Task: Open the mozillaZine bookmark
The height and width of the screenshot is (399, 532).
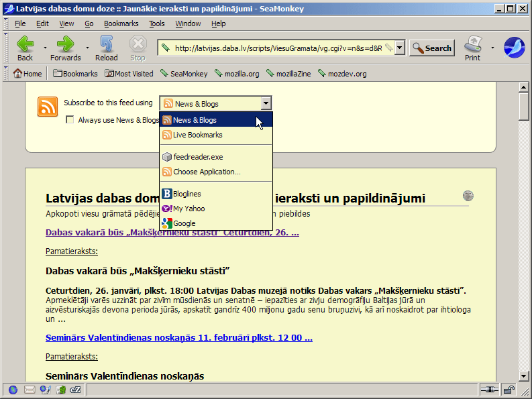Action: 288,74
